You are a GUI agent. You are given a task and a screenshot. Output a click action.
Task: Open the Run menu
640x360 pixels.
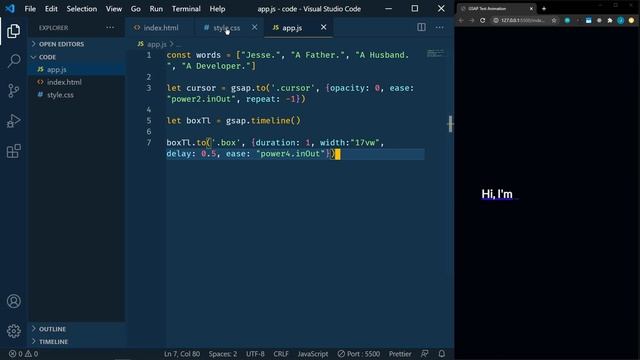click(156, 9)
